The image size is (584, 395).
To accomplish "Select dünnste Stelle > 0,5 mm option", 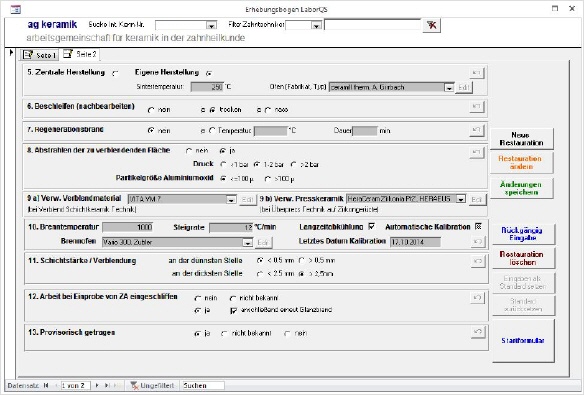I will coord(302,261).
